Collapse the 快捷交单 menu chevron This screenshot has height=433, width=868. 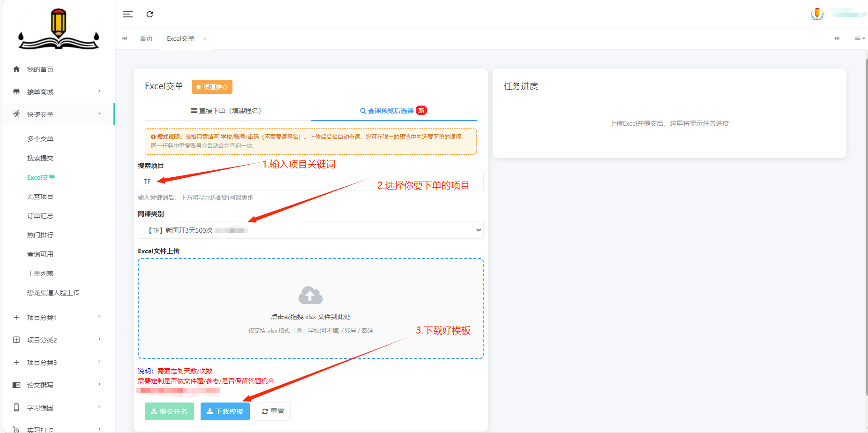coord(99,114)
